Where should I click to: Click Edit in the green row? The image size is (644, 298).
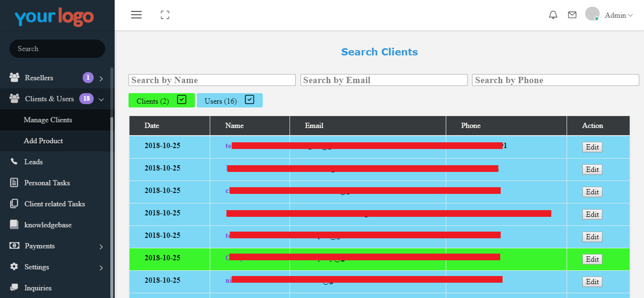(x=592, y=259)
